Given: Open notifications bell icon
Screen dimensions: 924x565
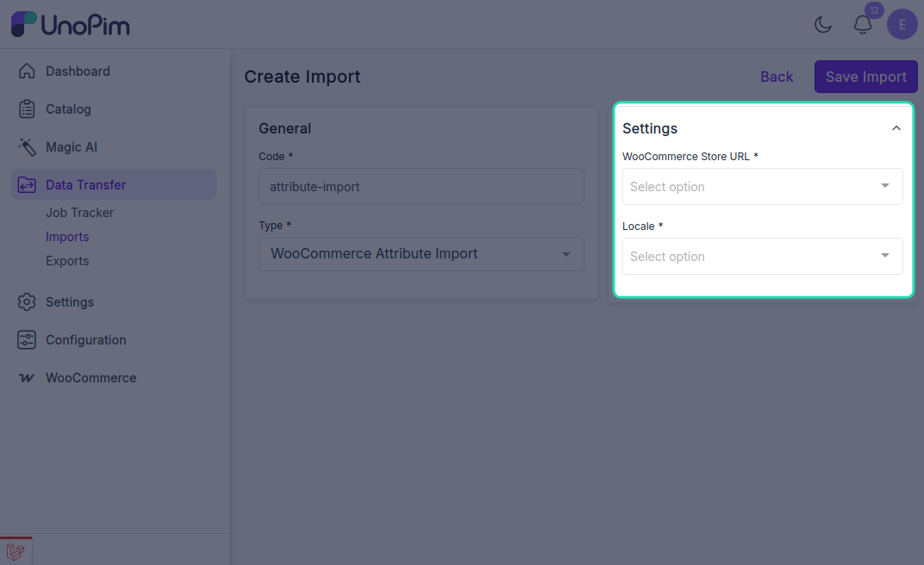Looking at the screenshot, I should [863, 25].
